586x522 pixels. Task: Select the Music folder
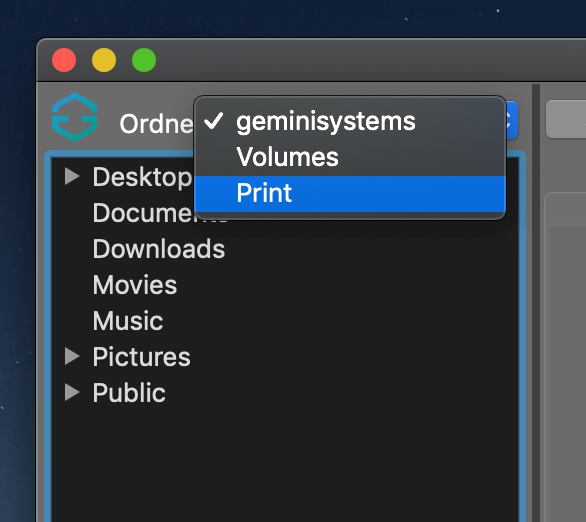coord(128,321)
